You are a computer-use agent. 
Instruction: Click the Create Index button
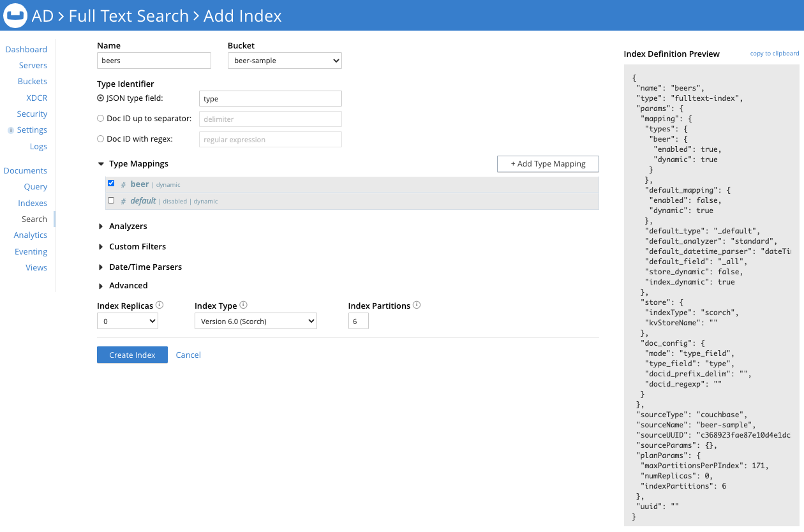[x=132, y=355]
